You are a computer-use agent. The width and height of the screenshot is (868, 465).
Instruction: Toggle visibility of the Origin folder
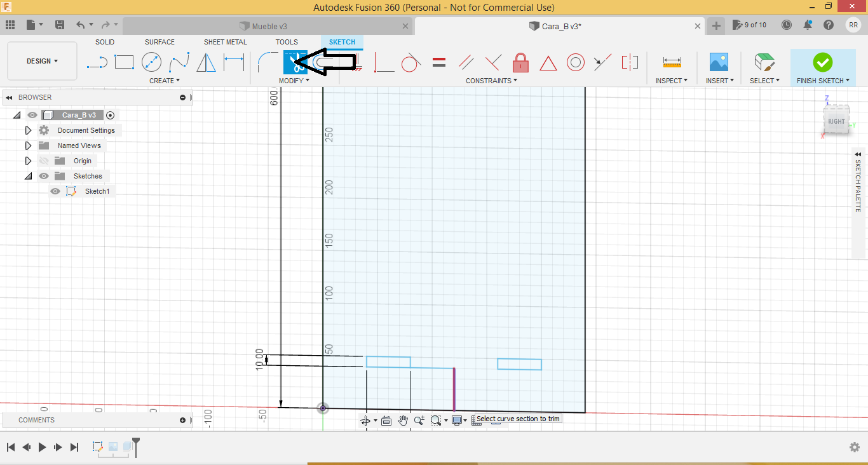pos(43,161)
